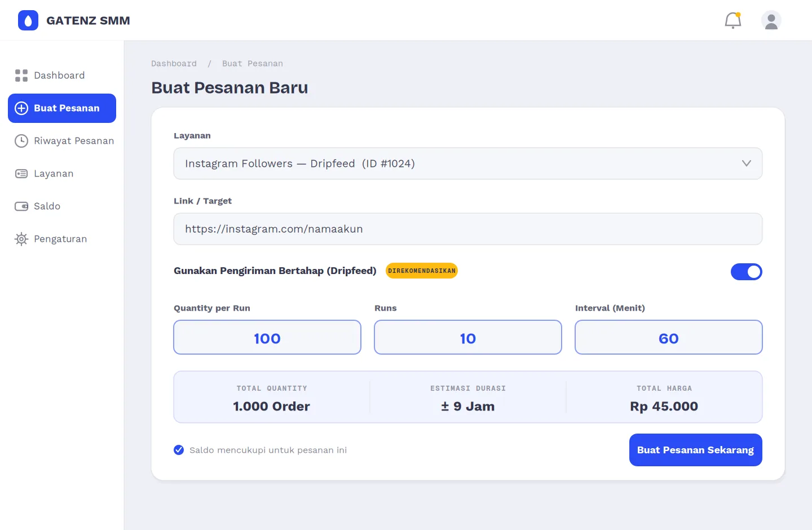
Task: Open Layanan sidebar menu item
Action: (x=62, y=174)
